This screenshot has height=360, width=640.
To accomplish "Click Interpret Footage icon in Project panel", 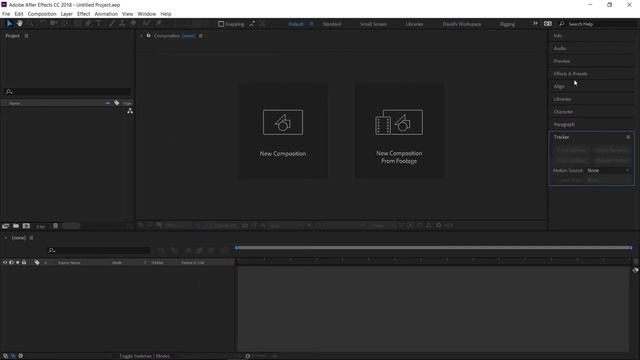I will pos(6,226).
